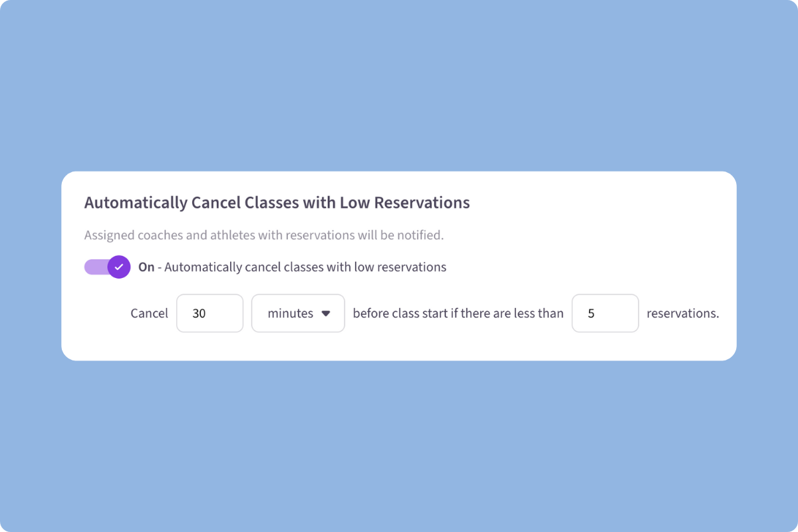The width and height of the screenshot is (798, 532).
Task: Click the Automatically Cancel Classes heading
Action: point(277,203)
